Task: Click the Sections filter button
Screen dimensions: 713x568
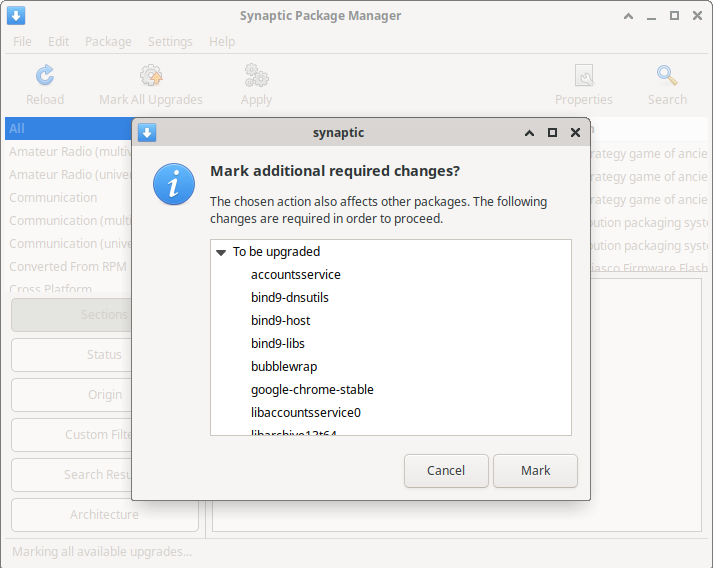Action: click(x=71, y=315)
